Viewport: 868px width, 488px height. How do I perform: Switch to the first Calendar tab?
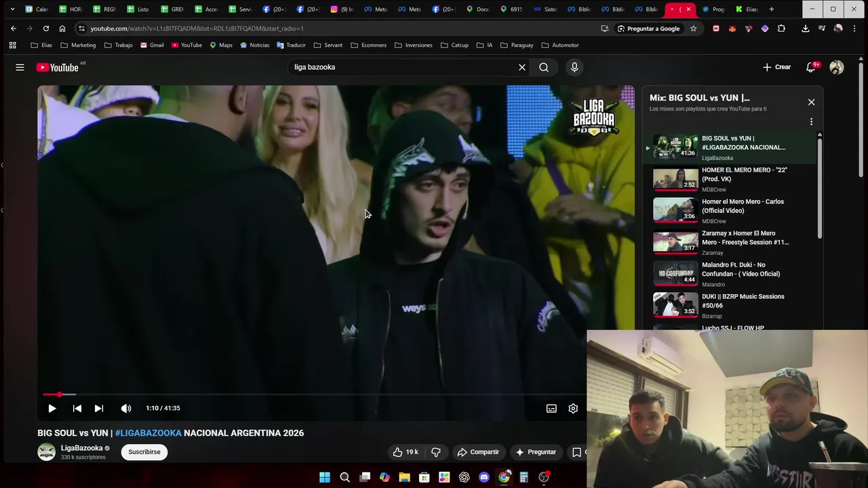coord(37,9)
